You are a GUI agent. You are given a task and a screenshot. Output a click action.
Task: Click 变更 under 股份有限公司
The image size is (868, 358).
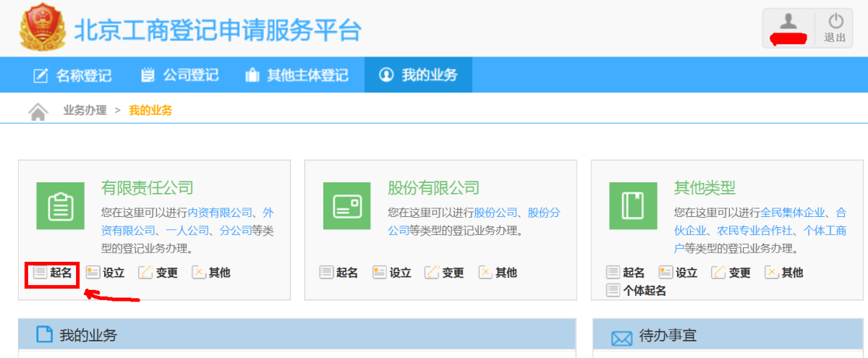tap(444, 273)
